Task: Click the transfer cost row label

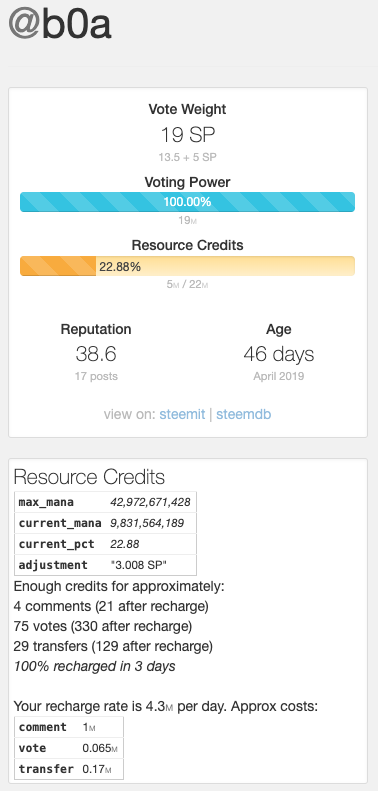Action: point(46,769)
